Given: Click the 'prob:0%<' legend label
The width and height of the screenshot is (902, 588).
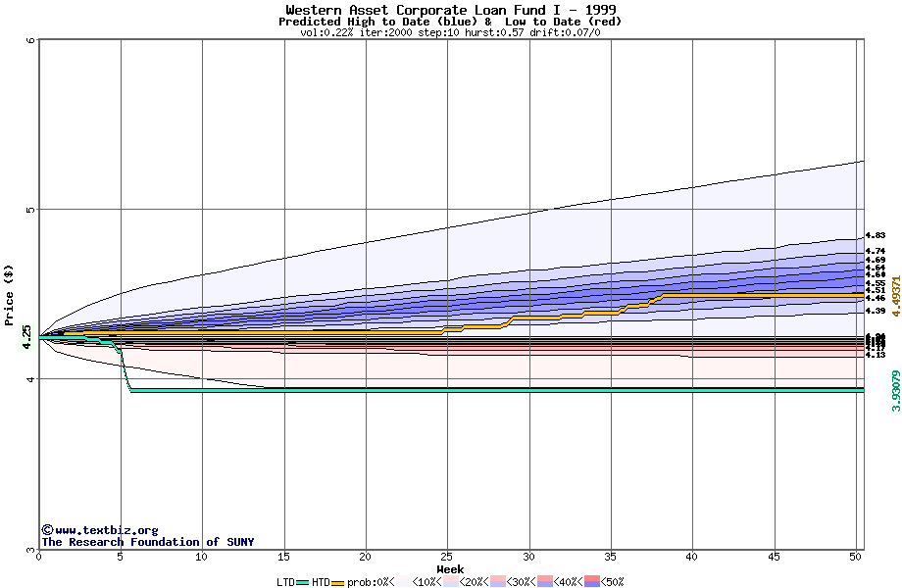Looking at the screenshot, I should tap(371, 582).
